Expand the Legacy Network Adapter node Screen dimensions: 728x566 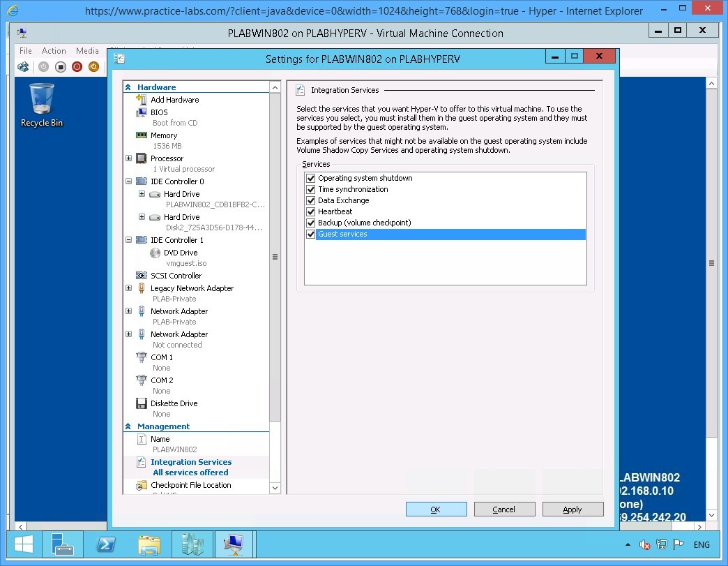[128, 288]
